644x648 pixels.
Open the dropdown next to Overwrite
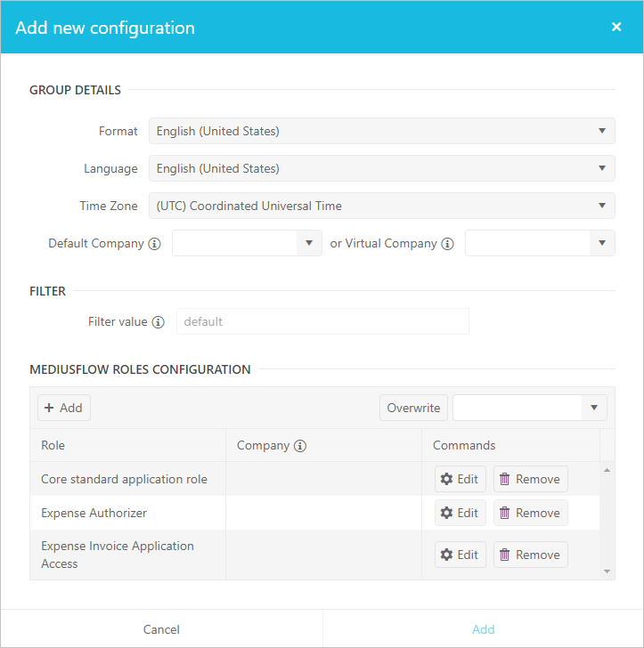pyautogui.click(x=594, y=408)
